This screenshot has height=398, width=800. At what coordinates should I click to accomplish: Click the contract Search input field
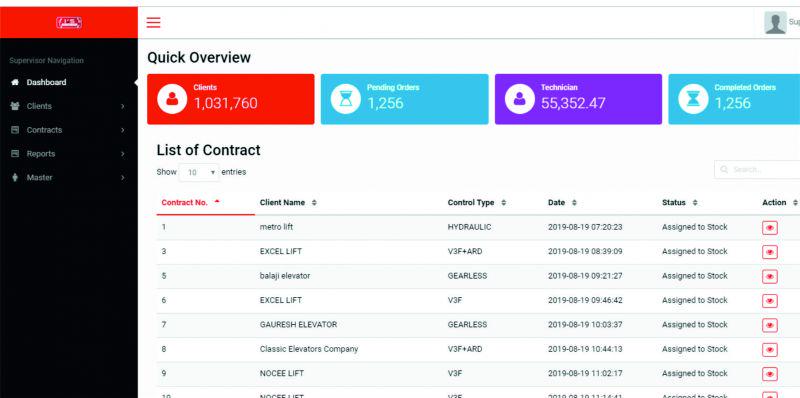click(757, 169)
